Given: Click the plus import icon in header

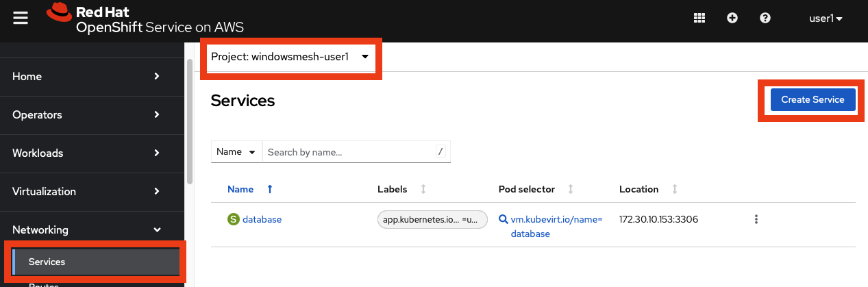Looking at the screenshot, I should pyautogui.click(x=732, y=18).
